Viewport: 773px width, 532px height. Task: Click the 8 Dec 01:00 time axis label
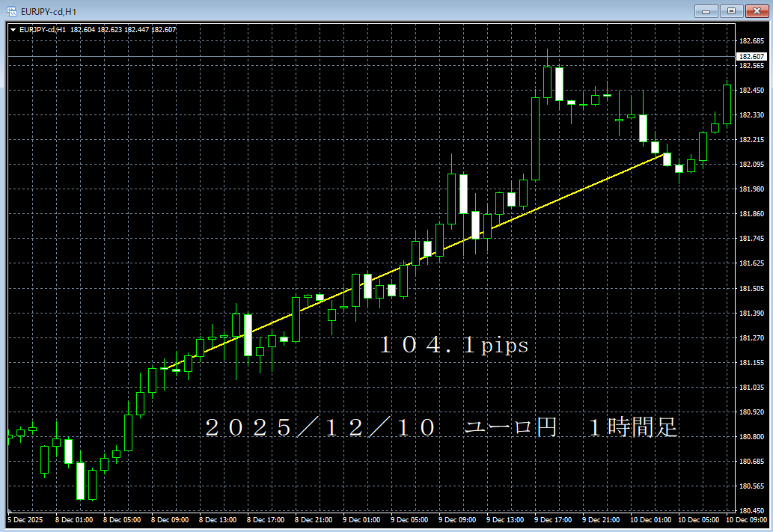77,519
